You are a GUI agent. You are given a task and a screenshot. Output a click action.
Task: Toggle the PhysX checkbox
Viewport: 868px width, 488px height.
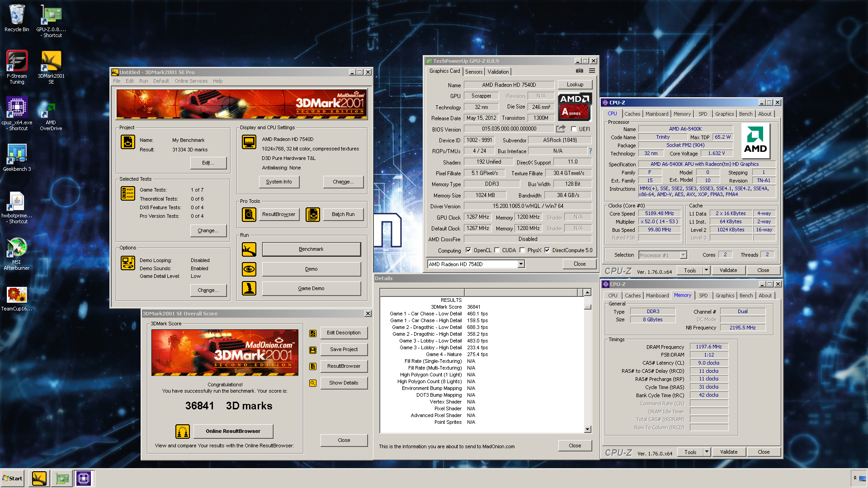click(x=522, y=250)
